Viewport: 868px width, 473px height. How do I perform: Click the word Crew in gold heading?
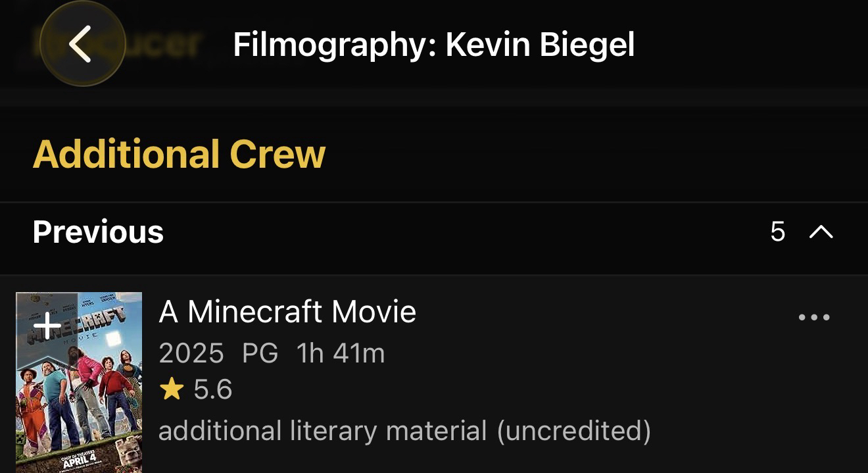pos(277,154)
